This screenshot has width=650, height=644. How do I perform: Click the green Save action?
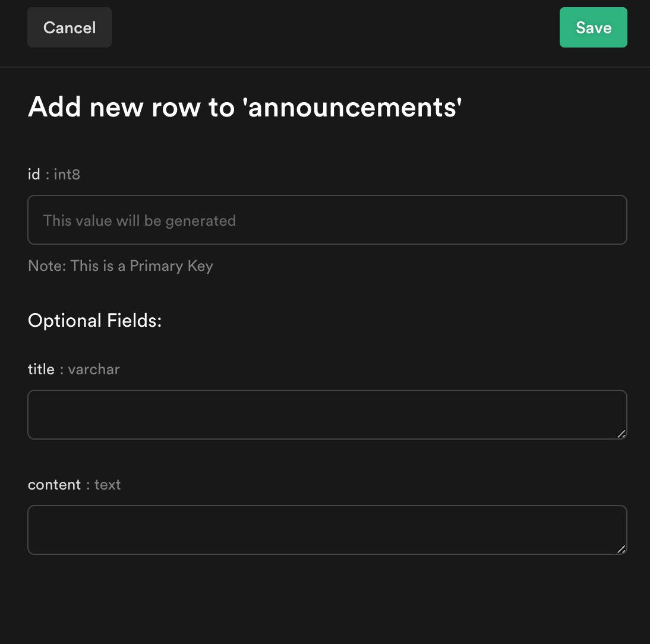point(592,27)
